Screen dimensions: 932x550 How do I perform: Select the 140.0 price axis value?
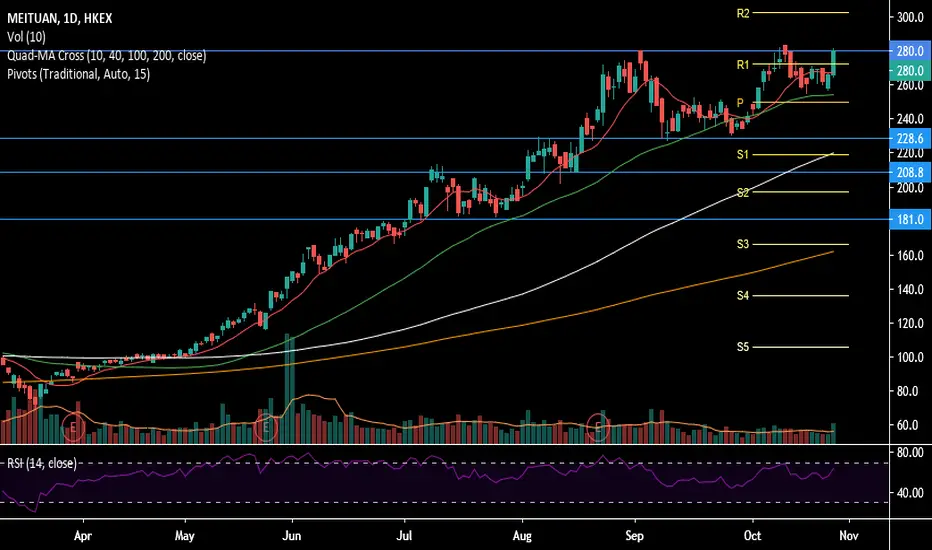point(910,289)
